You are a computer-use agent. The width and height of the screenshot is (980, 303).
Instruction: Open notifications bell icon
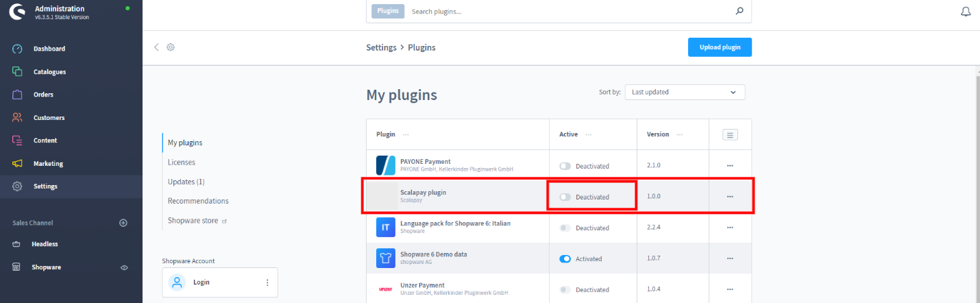tap(966, 12)
